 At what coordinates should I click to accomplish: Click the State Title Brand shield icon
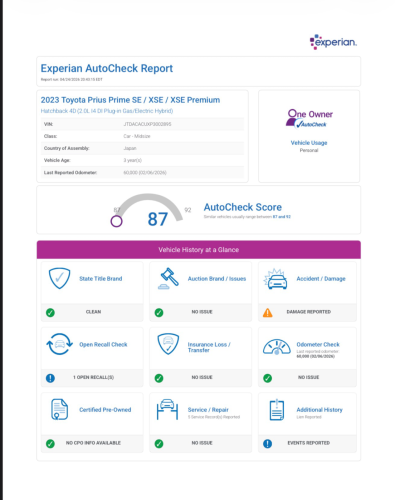pyautogui.click(x=59, y=278)
